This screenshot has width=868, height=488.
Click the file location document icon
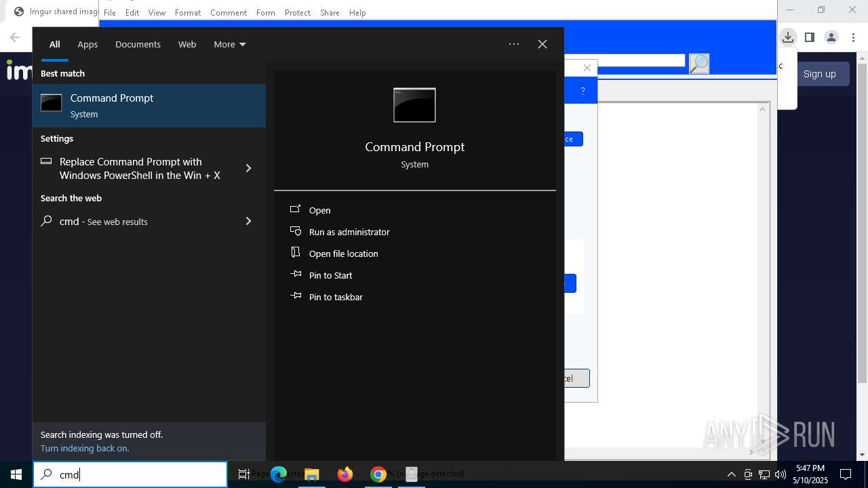coord(295,252)
